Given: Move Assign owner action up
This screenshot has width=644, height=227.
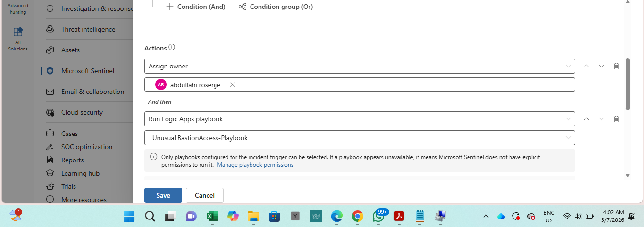Looking at the screenshot, I should pyautogui.click(x=586, y=66).
